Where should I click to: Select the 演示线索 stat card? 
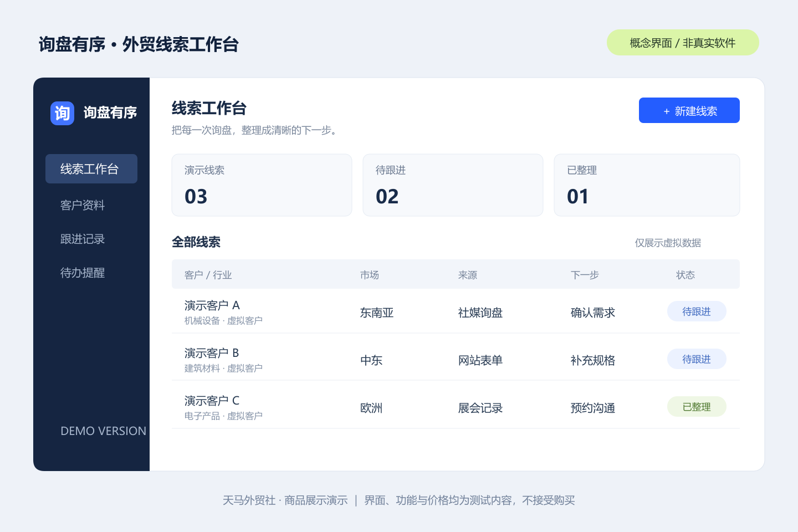point(262,185)
